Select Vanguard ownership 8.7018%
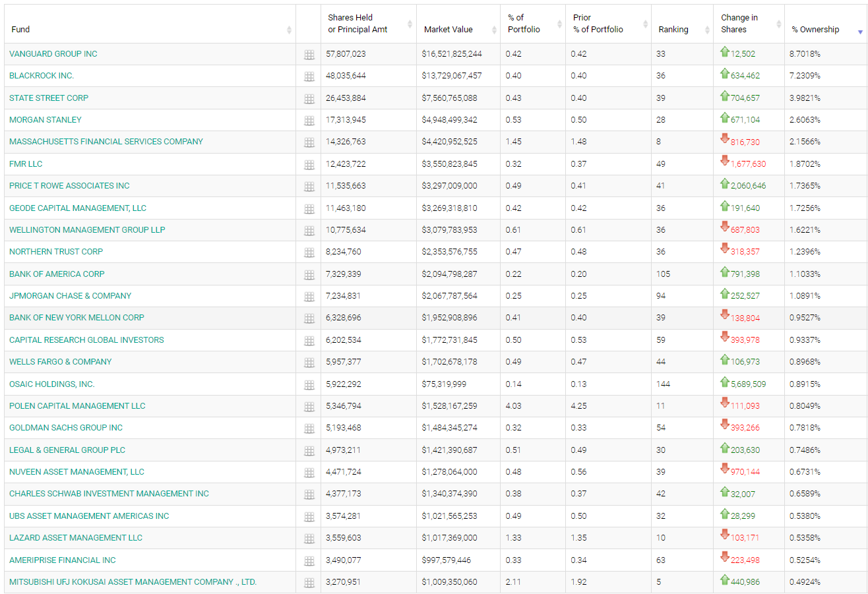 click(x=805, y=54)
